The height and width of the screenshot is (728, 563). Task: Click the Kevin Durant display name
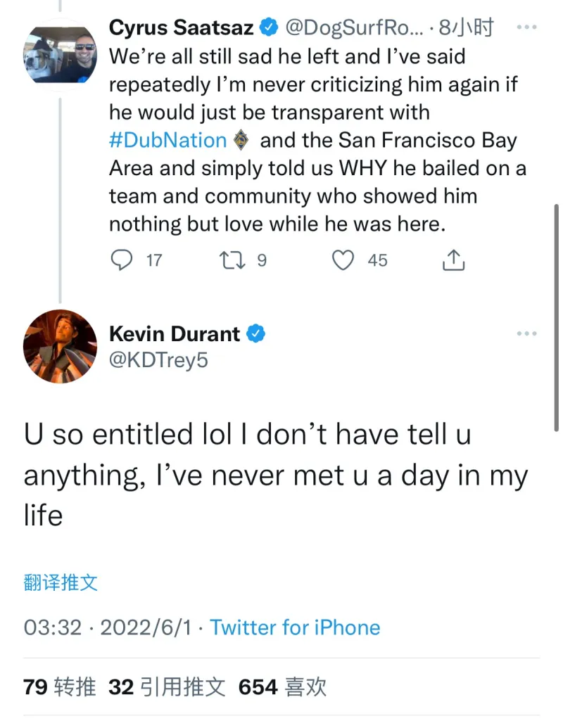click(175, 334)
